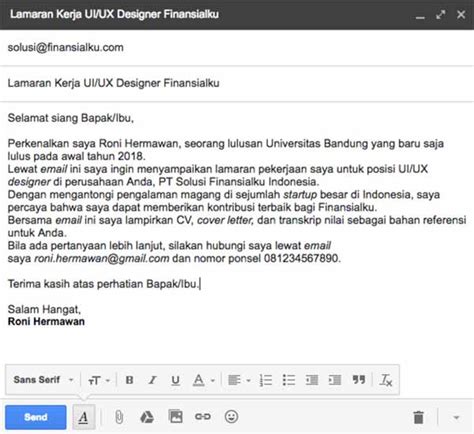Screen dimensions: 474x434
Task: Click the phone number 081234567890
Action: coord(301,258)
